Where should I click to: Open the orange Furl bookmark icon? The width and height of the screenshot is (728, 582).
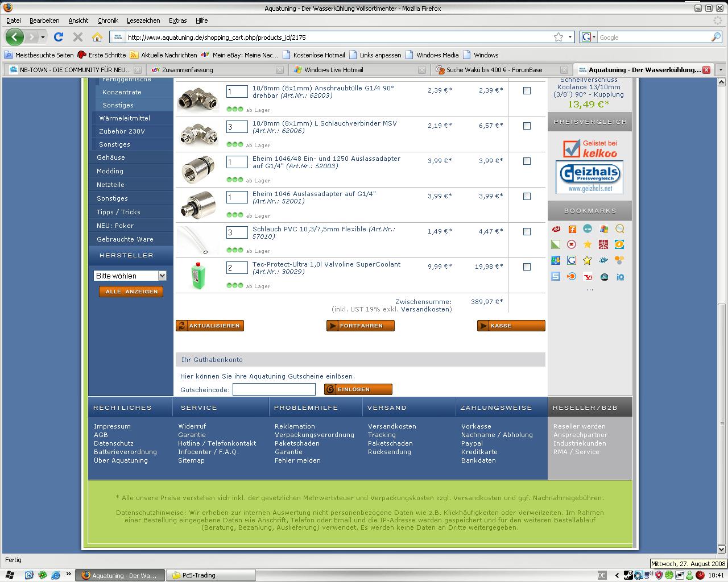pos(572,229)
